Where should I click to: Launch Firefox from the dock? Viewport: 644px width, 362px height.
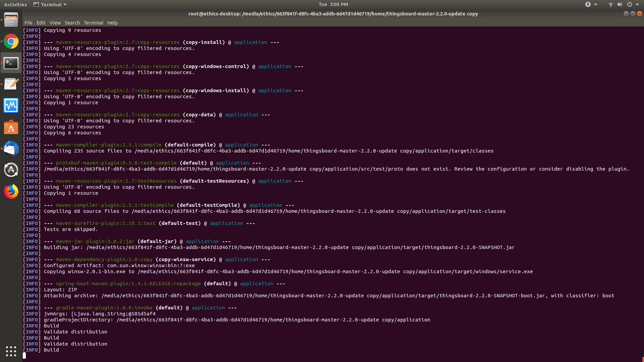coord(11,191)
